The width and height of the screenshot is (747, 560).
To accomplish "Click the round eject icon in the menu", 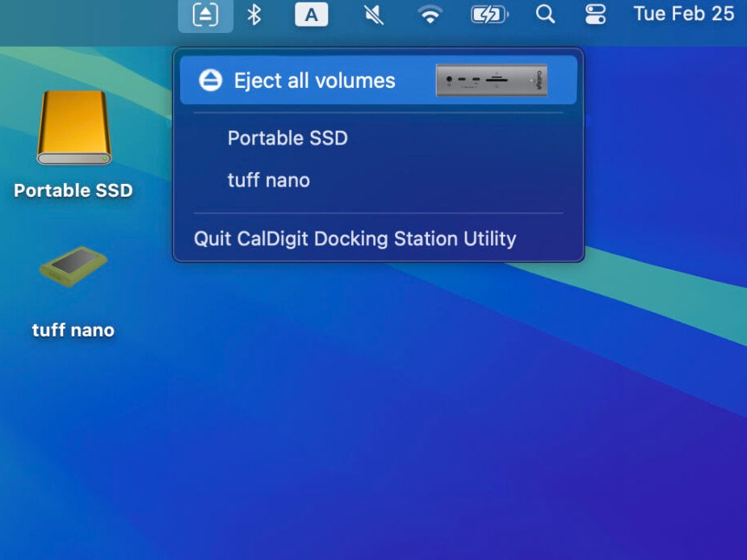I will [x=210, y=80].
